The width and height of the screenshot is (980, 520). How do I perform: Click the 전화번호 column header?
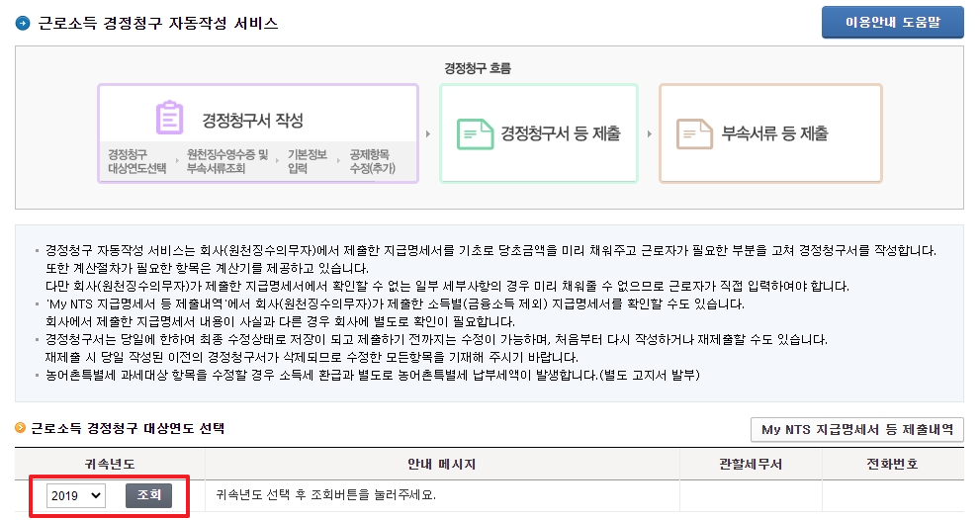[x=893, y=464]
